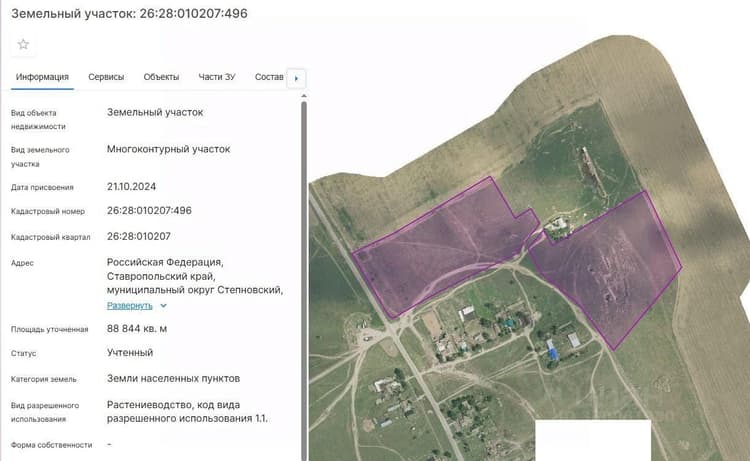Click the favorite star icon
The image size is (750, 461).
click(23, 44)
